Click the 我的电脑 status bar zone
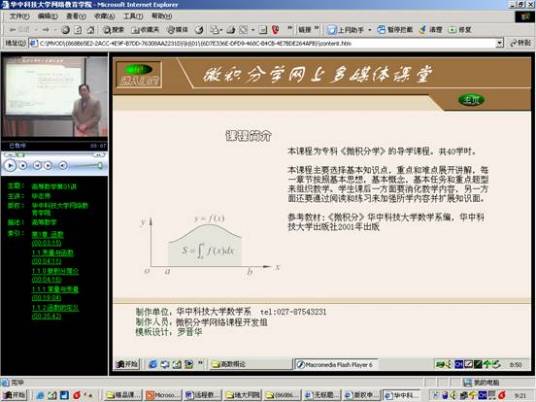 point(482,382)
